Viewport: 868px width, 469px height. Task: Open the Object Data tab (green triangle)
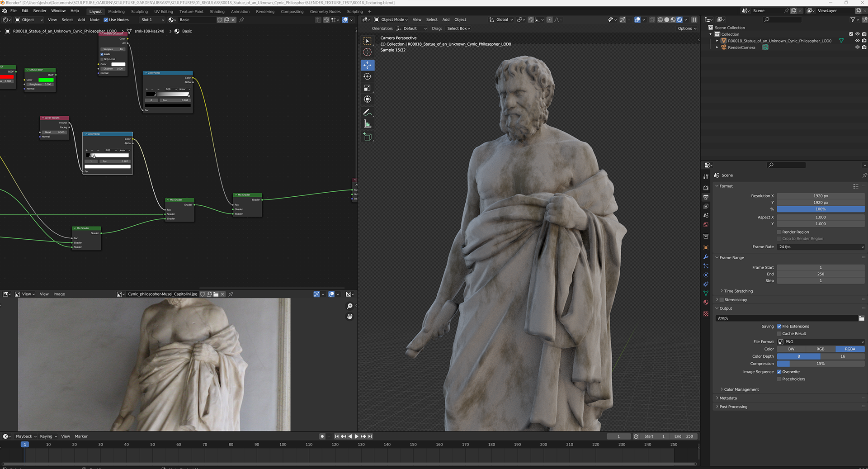point(706,293)
